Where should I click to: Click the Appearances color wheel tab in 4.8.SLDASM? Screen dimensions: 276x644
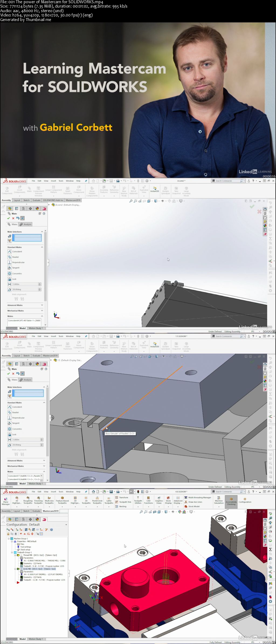pos(37,519)
